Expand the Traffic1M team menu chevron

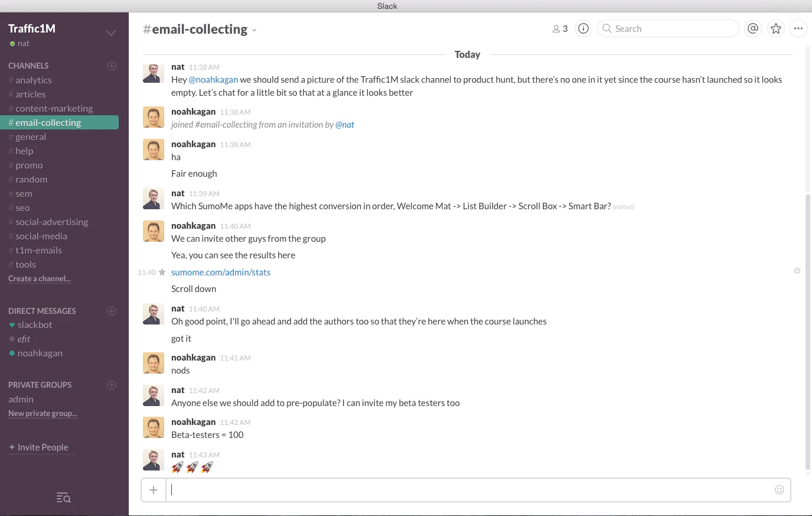coord(111,33)
